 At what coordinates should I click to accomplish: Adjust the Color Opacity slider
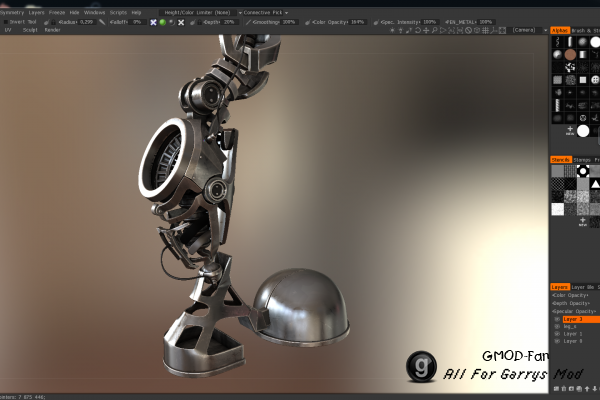358,22
